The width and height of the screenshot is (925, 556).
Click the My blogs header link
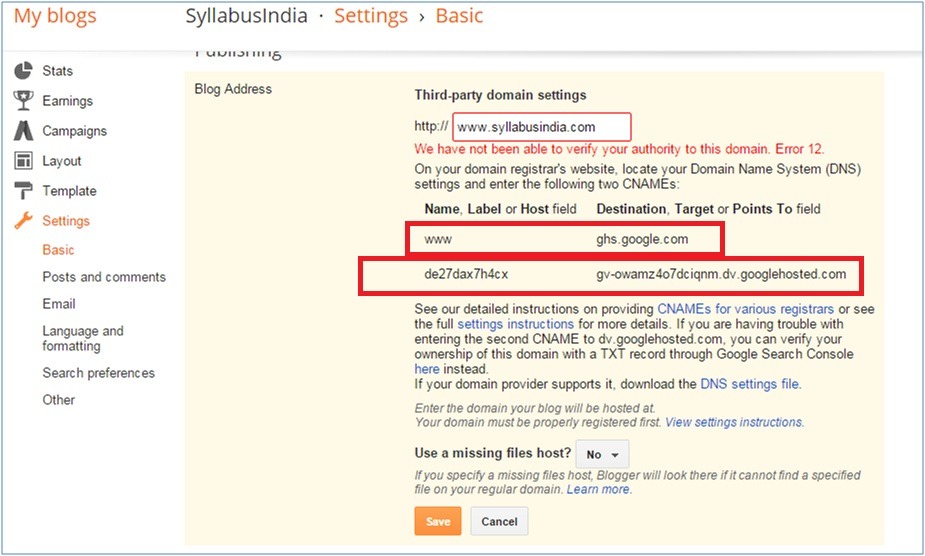tap(55, 16)
